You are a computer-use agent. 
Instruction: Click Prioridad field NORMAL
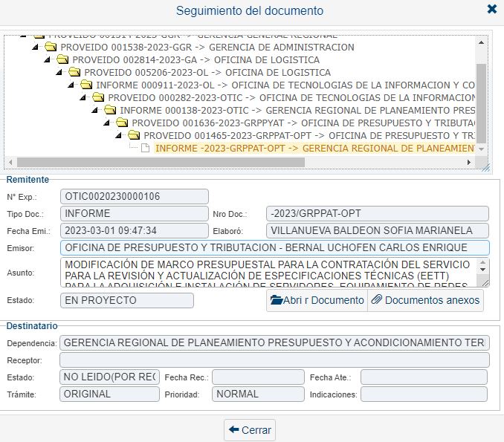click(258, 394)
